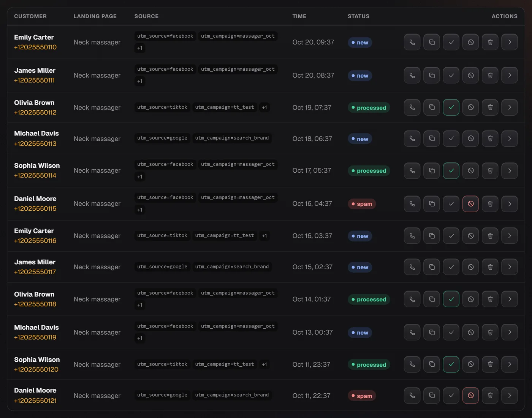The height and width of the screenshot is (418, 532).
Task: Copy the James Miller +12025550117 lead
Action: 432,267
